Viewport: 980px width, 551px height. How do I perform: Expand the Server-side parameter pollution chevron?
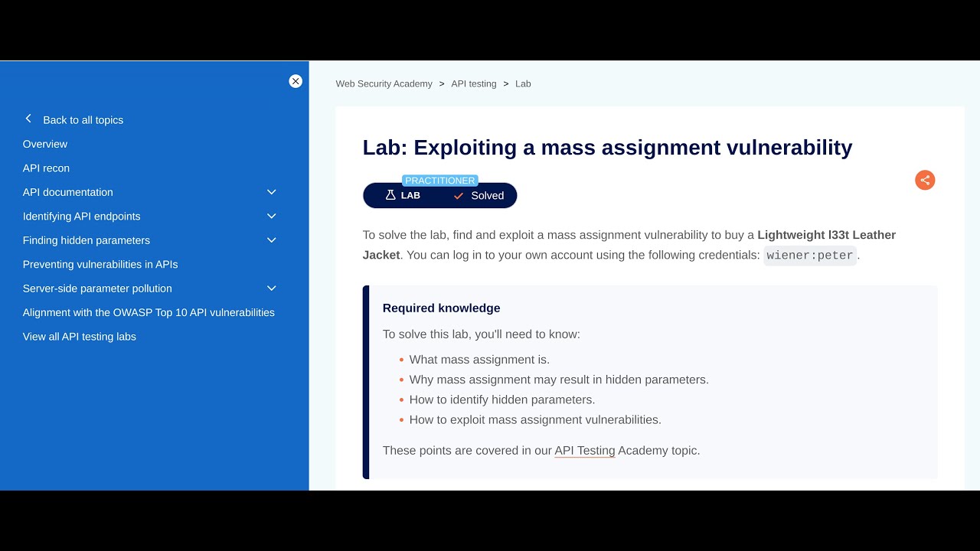pyautogui.click(x=271, y=289)
